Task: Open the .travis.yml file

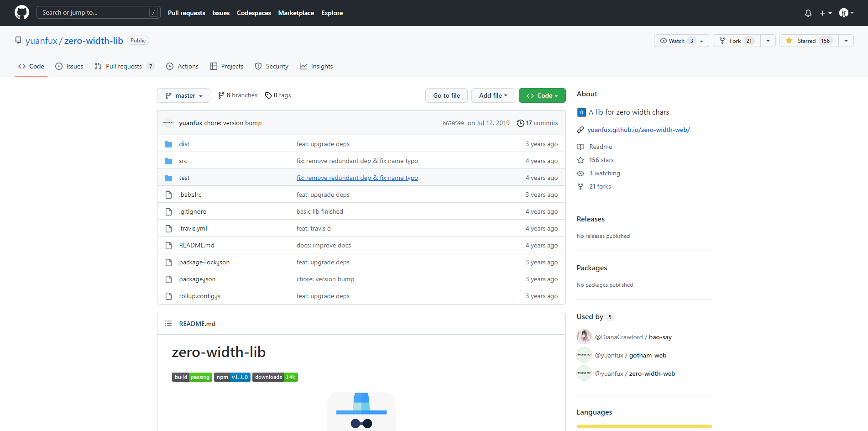Action: pos(193,228)
